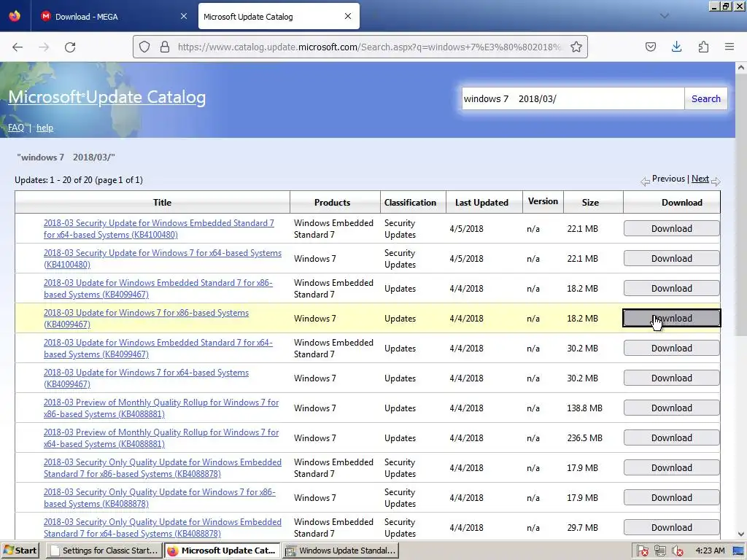The height and width of the screenshot is (560, 747).
Task: Download the 29.7 MB security update
Action: [671, 528]
